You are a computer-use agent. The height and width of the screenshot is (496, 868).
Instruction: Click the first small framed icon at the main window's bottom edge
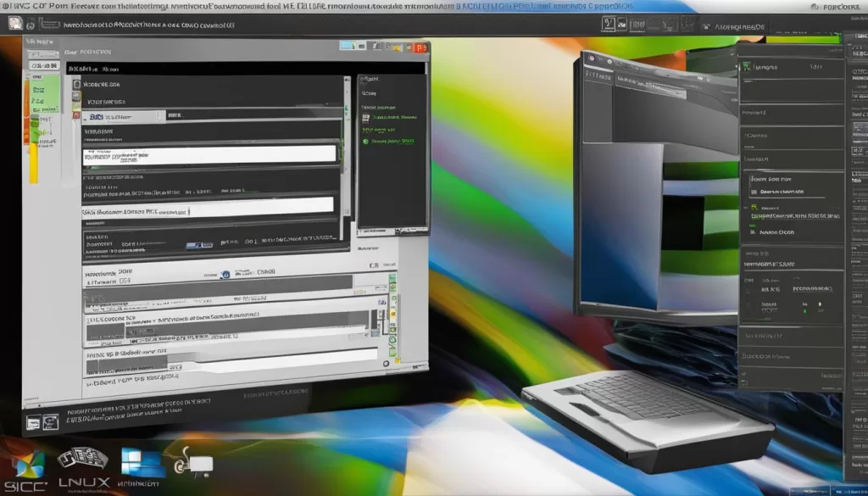pos(34,423)
